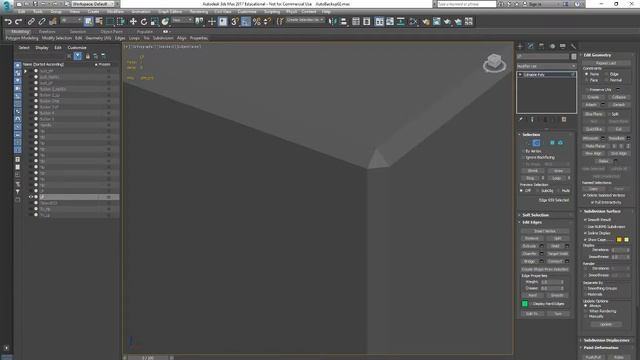Toggle Window/Crossing selection mode icon
Image resolution: width=640 pixels, height=360 pixels.
(x=120, y=22)
